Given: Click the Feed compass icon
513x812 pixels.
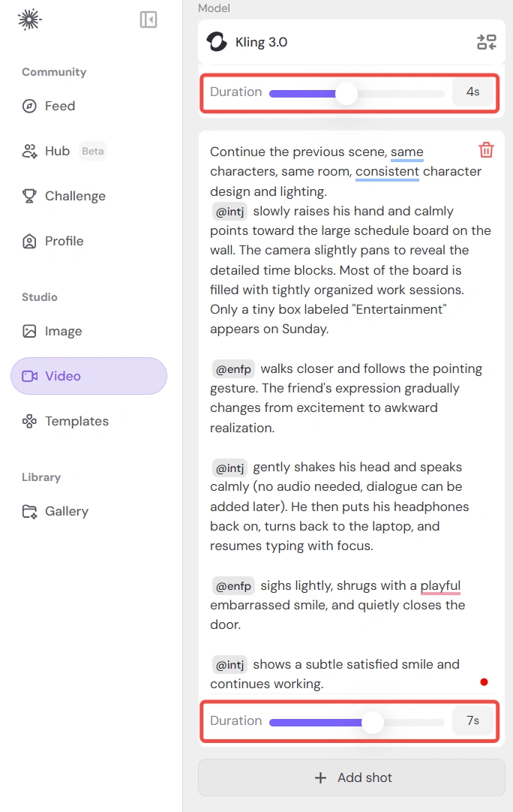Looking at the screenshot, I should pos(29,106).
